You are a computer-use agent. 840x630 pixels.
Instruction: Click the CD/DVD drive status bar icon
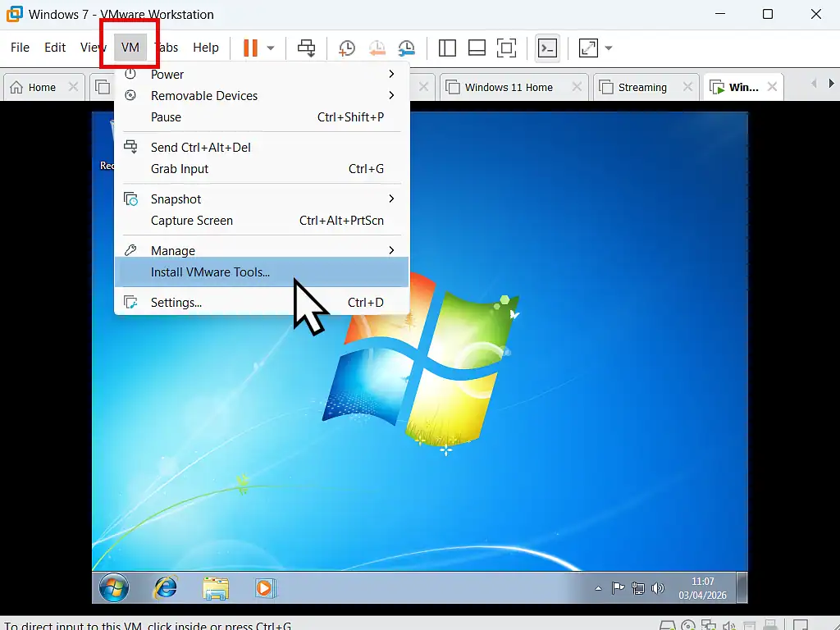(x=687, y=624)
